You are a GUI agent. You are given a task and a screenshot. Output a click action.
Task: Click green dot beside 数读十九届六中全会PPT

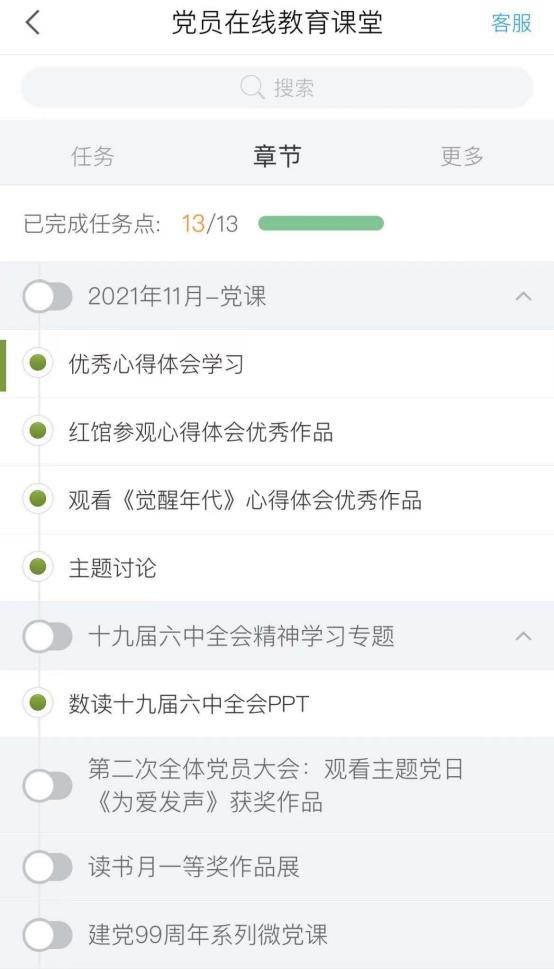click(x=38, y=703)
